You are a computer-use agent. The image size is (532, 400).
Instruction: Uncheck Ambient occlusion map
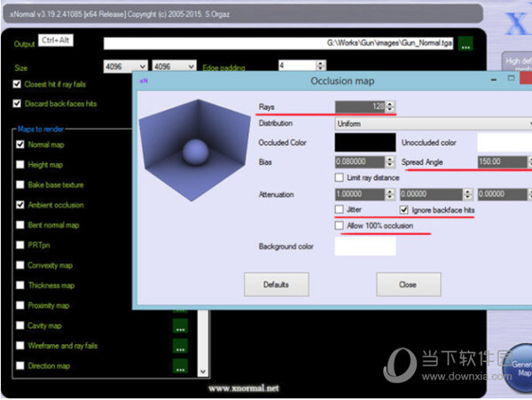[20, 205]
